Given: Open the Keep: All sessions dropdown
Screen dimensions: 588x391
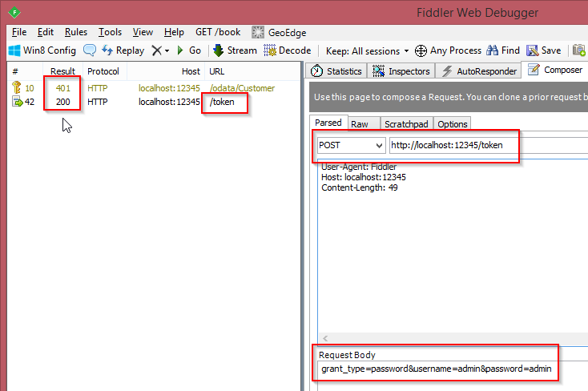Looking at the screenshot, I should [367, 51].
